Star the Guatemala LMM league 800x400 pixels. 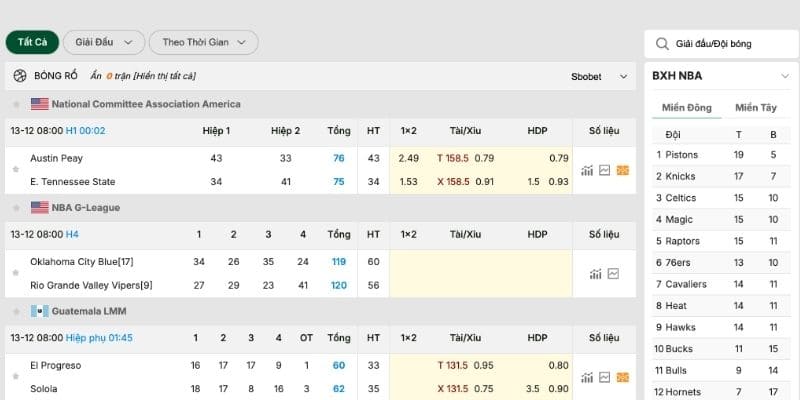(x=15, y=311)
